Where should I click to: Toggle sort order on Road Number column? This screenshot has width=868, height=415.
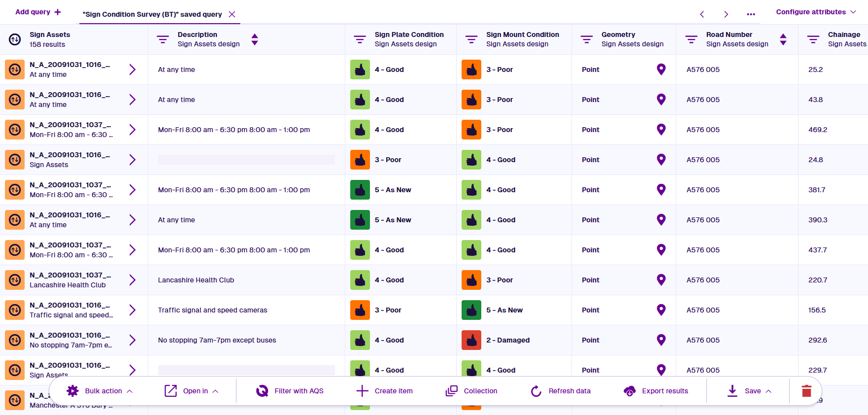pyautogui.click(x=783, y=39)
